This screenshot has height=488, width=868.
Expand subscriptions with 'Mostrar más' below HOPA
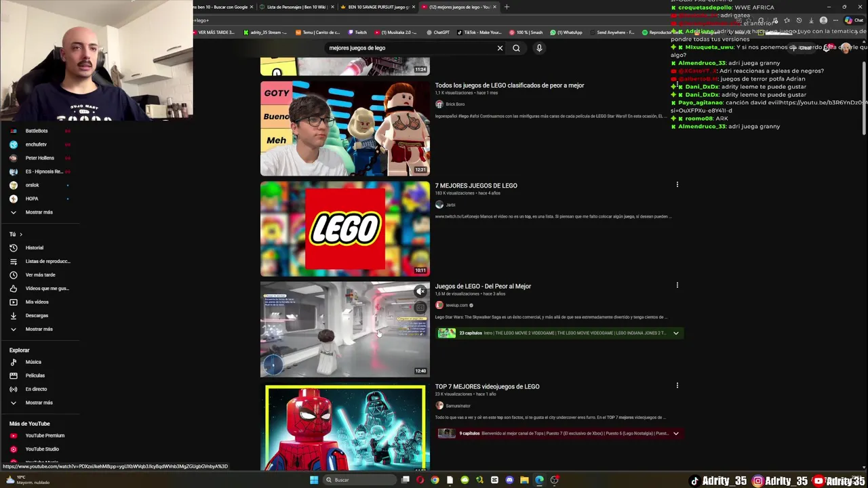[39, 212]
